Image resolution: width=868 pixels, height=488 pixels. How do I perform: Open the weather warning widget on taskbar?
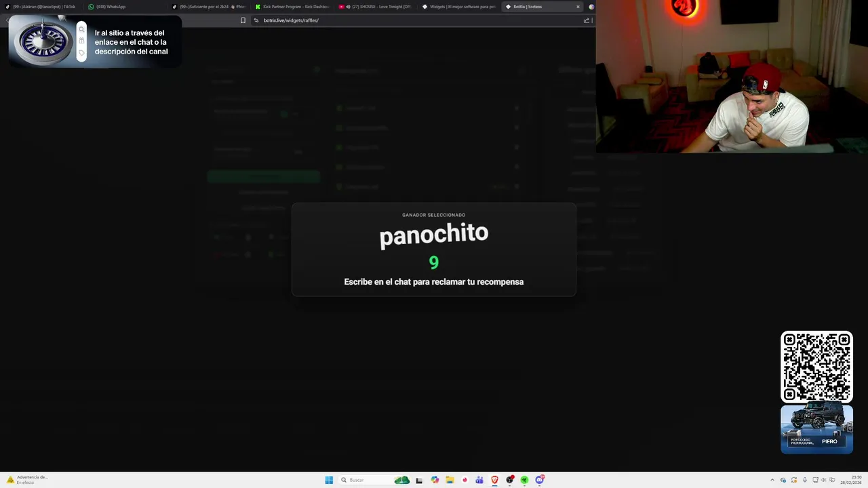[x=27, y=480]
